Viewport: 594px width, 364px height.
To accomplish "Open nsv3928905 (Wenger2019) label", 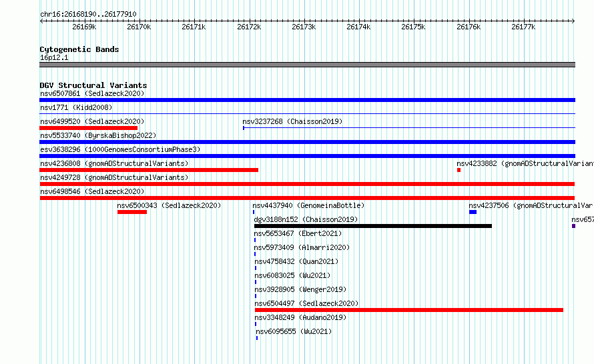I will (300, 289).
